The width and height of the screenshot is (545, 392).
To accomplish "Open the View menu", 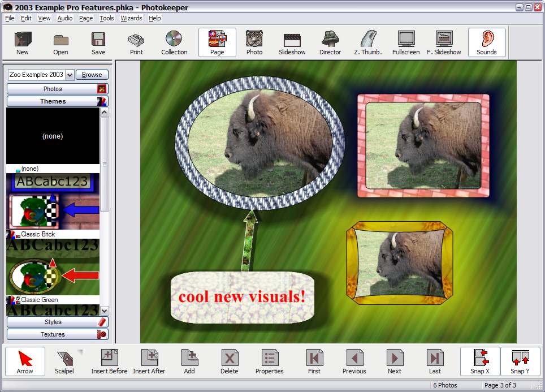I will click(44, 18).
